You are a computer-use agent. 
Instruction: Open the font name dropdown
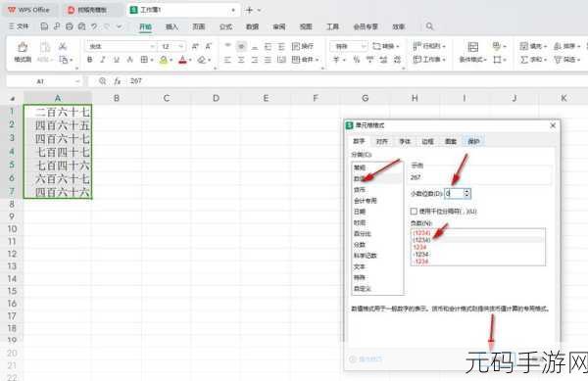click(153, 46)
